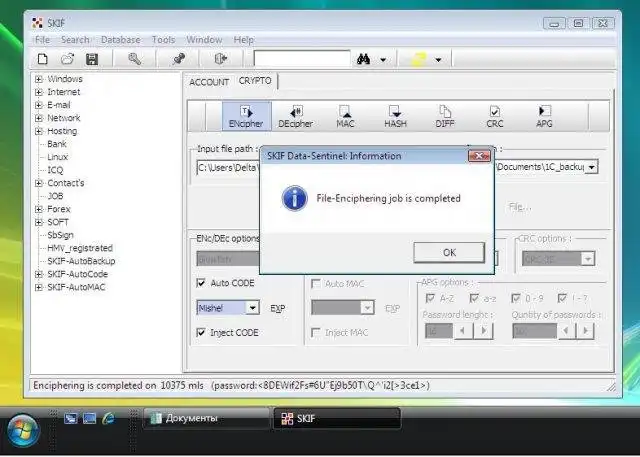Click the Input file path field

coord(228,168)
